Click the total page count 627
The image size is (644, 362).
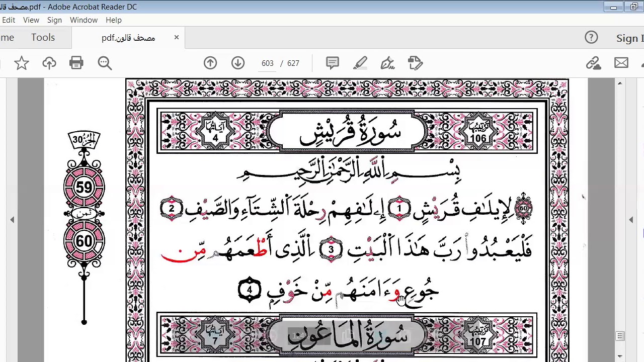(293, 63)
